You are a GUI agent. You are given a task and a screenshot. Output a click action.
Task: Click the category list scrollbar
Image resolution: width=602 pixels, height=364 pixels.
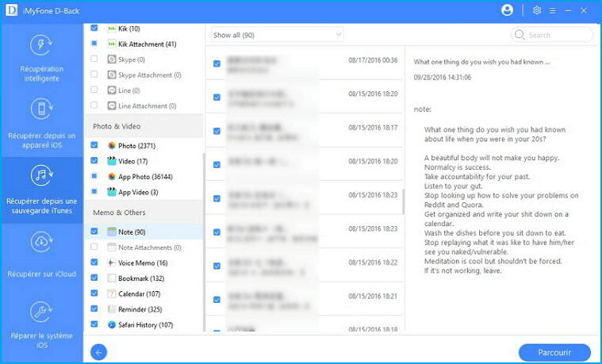pyautogui.click(x=205, y=242)
